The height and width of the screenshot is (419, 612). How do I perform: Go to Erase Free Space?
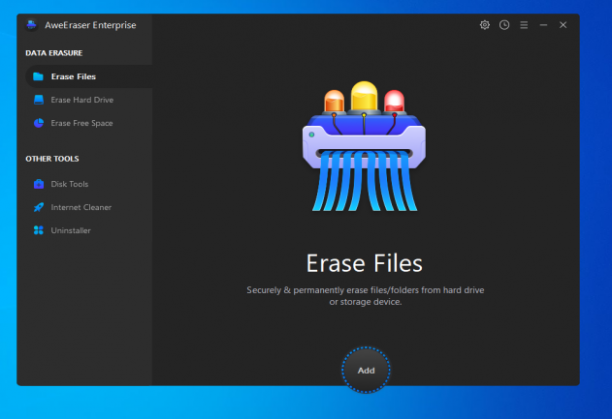coord(89,123)
